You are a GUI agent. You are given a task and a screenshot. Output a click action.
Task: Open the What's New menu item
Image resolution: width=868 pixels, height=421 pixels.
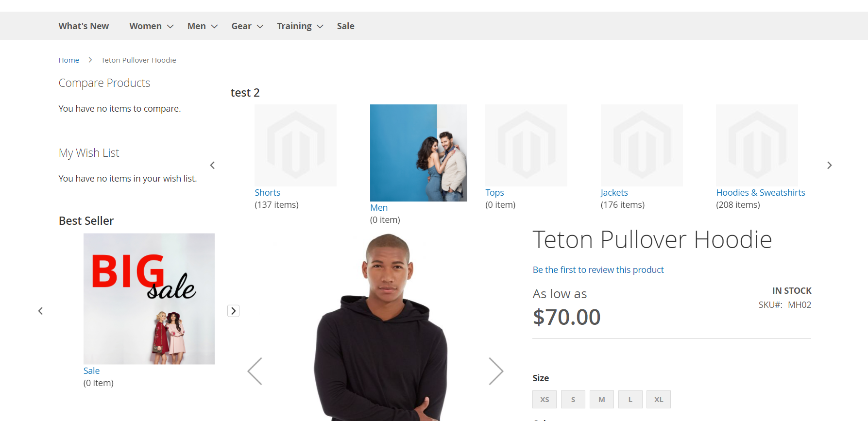(x=84, y=26)
